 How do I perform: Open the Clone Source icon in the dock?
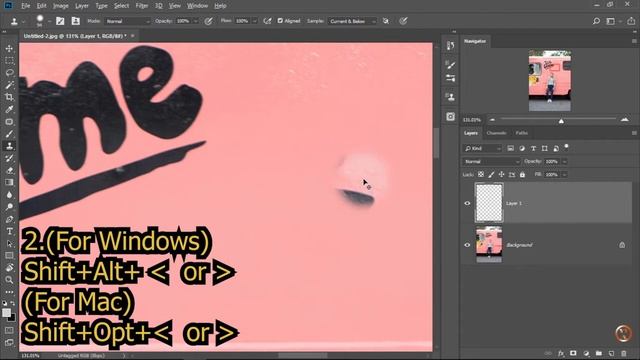451,97
